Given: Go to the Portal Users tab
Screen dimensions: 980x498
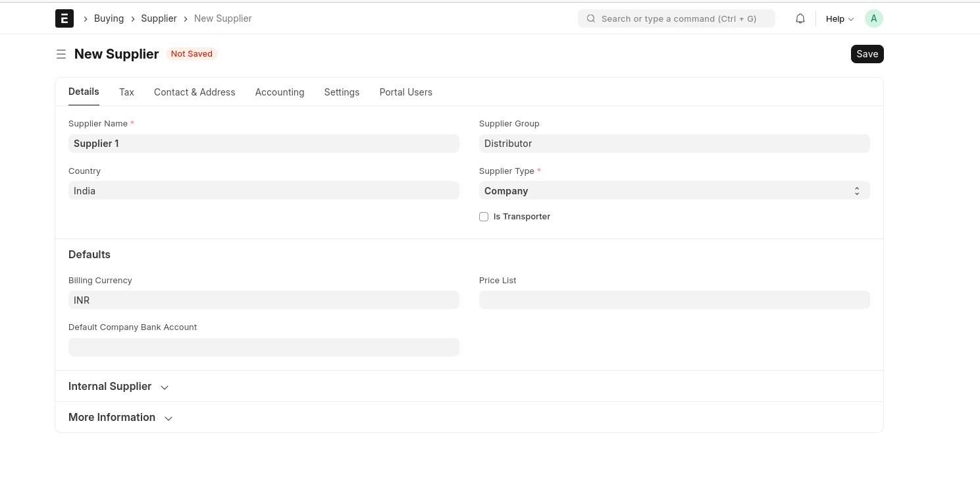Looking at the screenshot, I should pyautogui.click(x=405, y=92).
